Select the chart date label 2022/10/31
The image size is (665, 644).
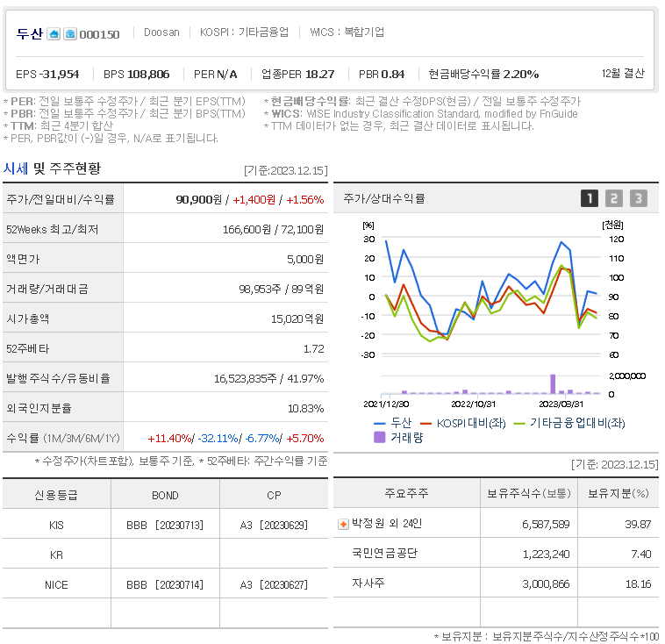473,404
